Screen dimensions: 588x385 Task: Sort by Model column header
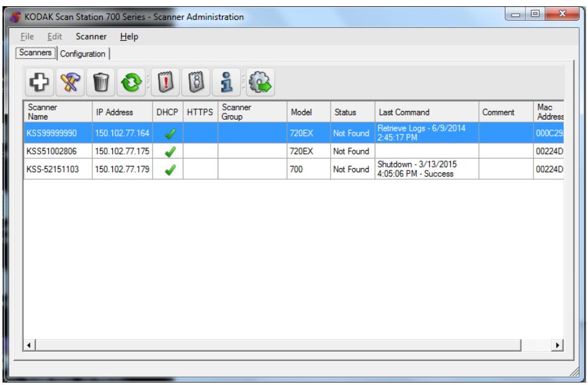309,112
